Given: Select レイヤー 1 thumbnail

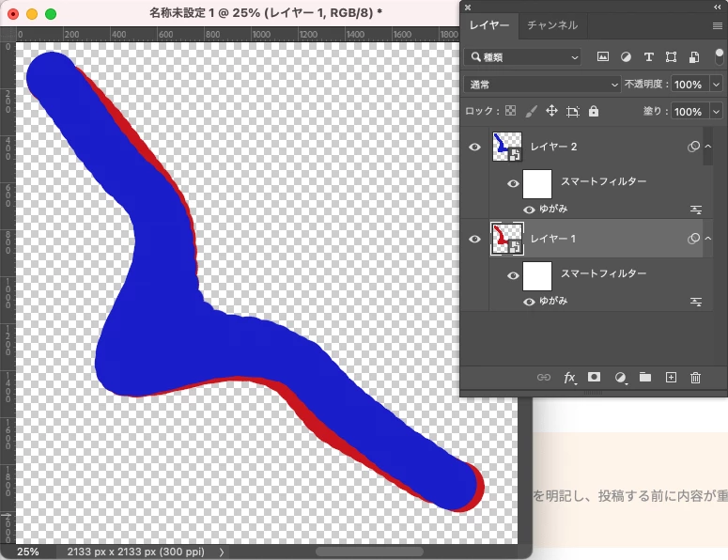Looking at the screenshot, I should pyautogui.click(x=507, y=239).
